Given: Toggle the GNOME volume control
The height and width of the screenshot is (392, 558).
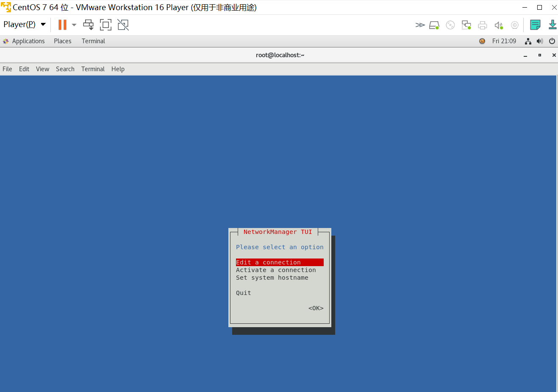Looking at the screenshot, I should point(540,41).
